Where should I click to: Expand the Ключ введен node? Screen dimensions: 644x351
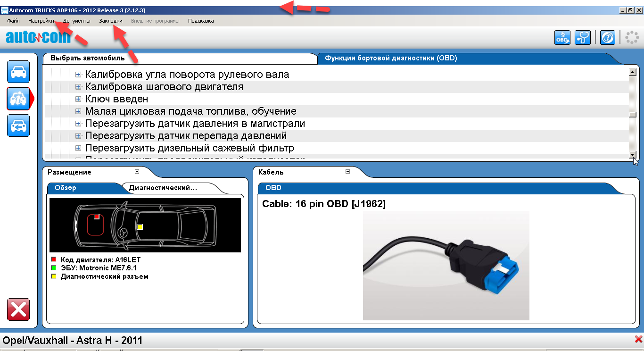pos(78,99)
